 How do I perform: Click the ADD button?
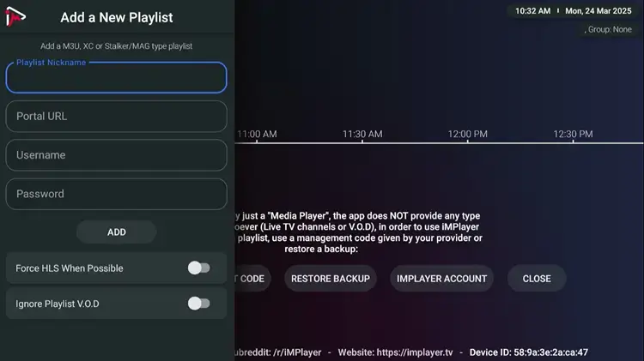[x=116, y=232]
